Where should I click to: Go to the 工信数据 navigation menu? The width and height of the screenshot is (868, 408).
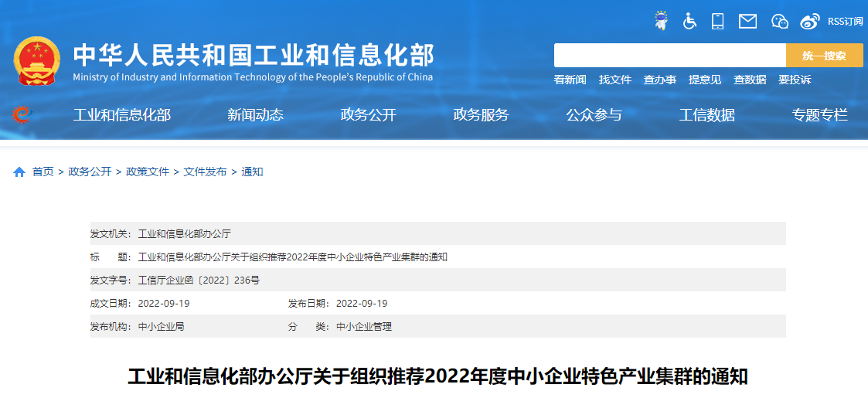[706, 115]
